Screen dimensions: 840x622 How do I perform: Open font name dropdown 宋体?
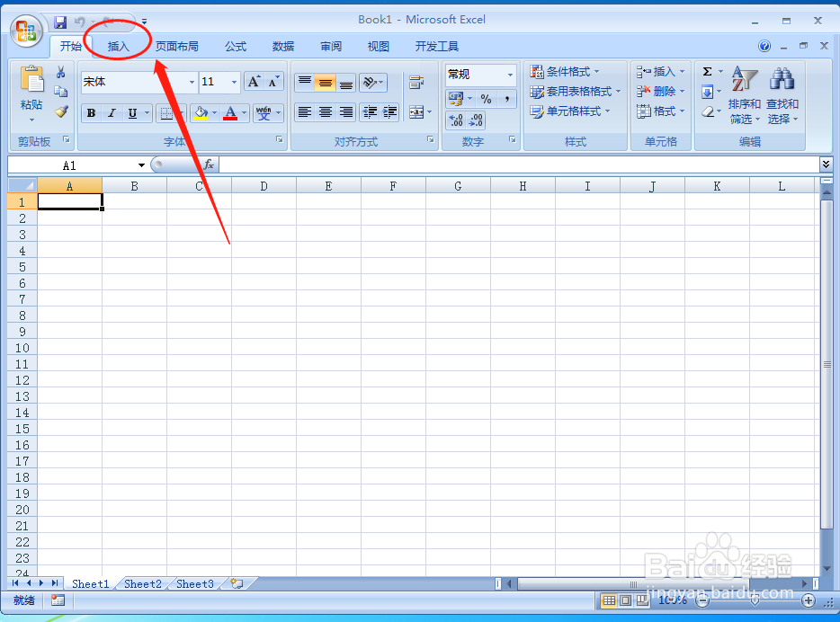pyautogui.click(x=192, y=82)
